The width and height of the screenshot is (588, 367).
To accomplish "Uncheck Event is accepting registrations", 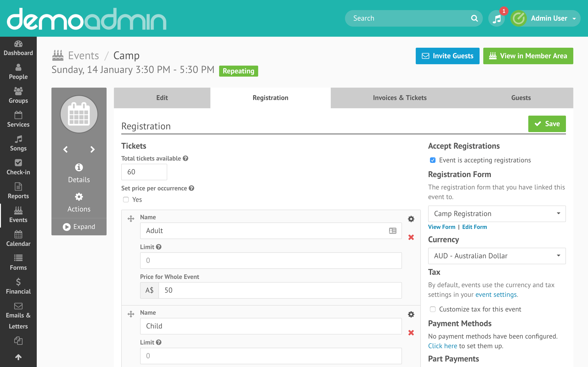I will [433, 160].
